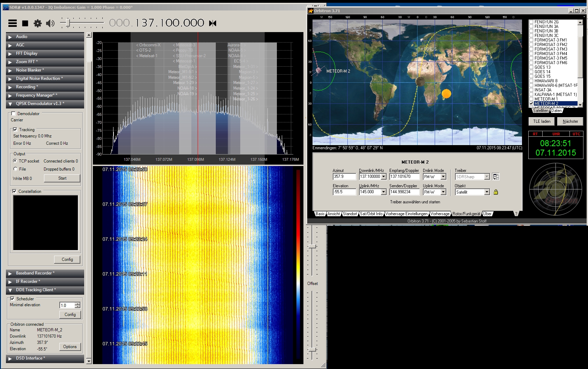This screenshot has height=369, width=588.
Task: Select the File output radio button
Action: pyautogui.click(x=15, y=169)
